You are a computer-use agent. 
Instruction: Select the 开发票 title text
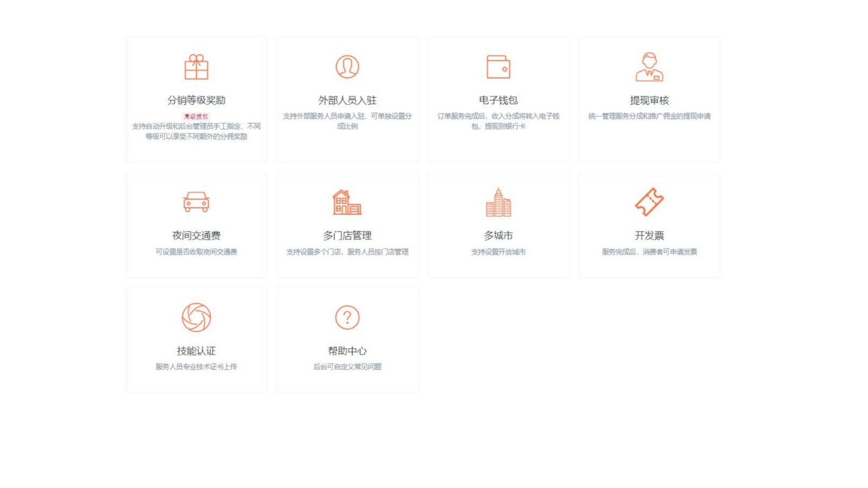[x=649, y=235]
